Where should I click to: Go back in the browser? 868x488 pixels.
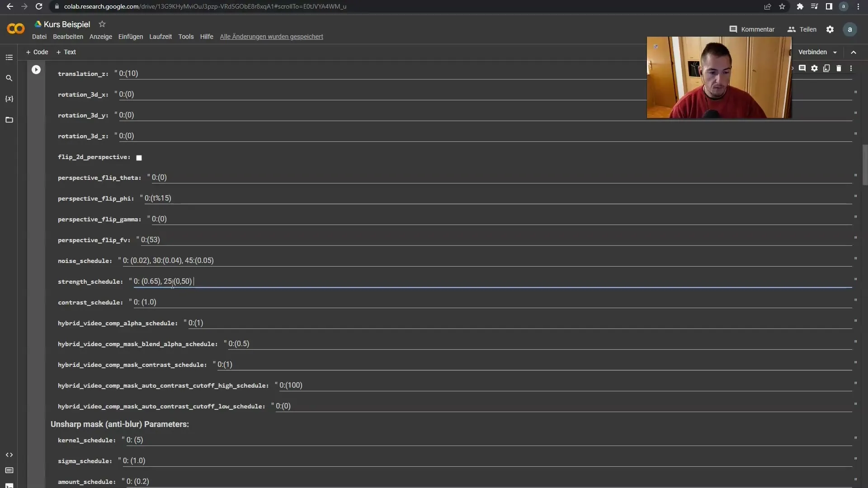click(10, 6)
